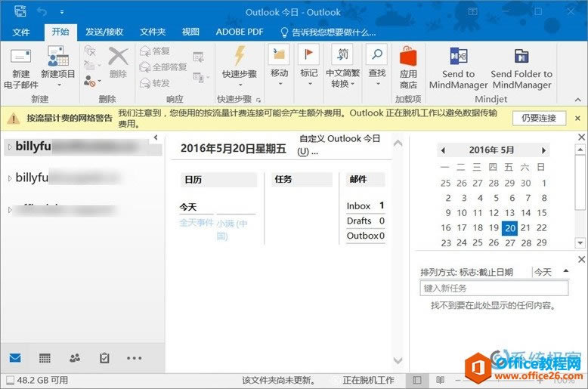The image size is (588, 389).
Task: Open the 发送/接收 tab
Action: coord(104,32)
